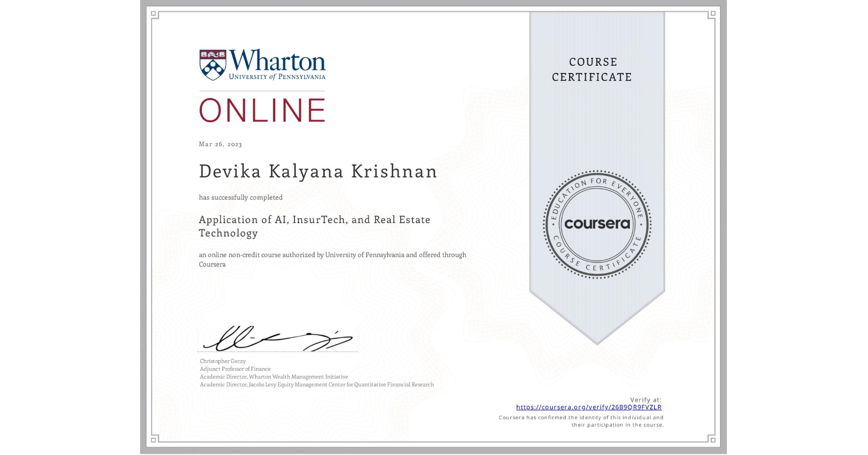Click the course title Application of AI
Image resolution: width=868 pixels, height=455 pixels.
click(314, 220)
